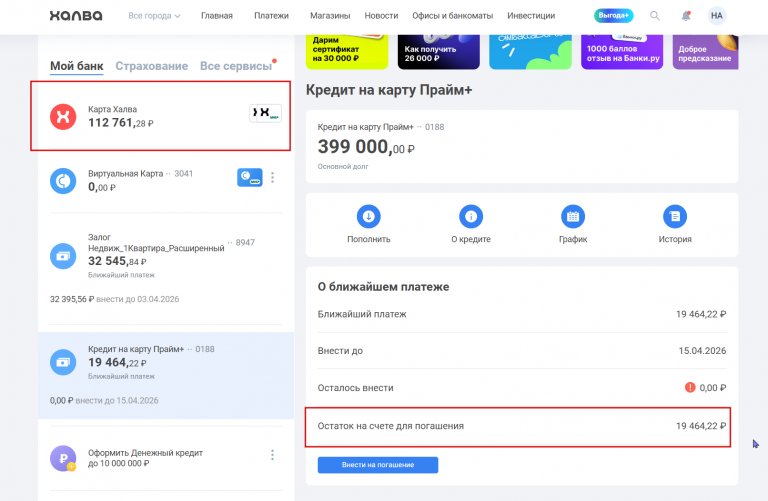This screenshot has width=768, height=501.
Task: Open the О кредите info icon
Action: 470,216
